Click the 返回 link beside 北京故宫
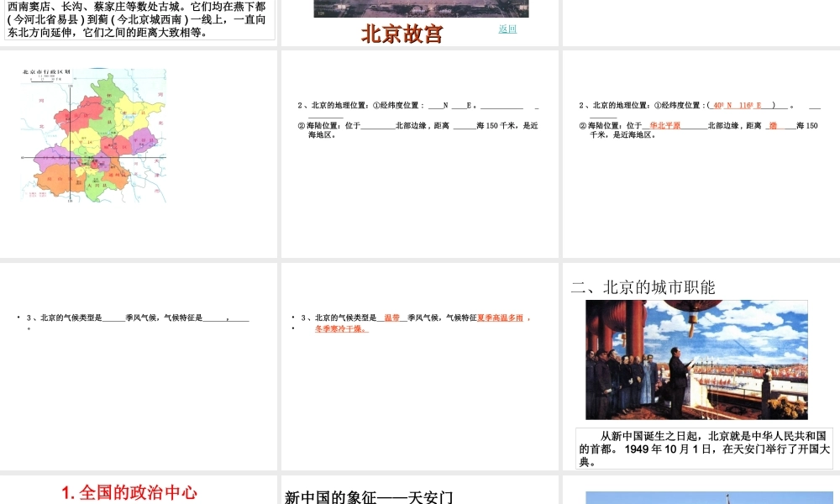Image resolution: width=840 pixels, height=504 pixels. tap(507, 29)
